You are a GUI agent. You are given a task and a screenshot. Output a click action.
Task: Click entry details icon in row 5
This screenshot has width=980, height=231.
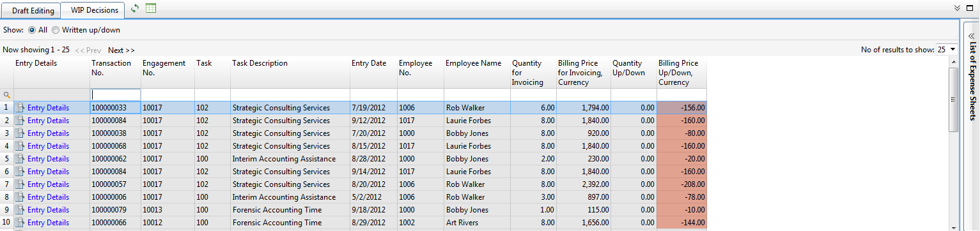(20, 159)
